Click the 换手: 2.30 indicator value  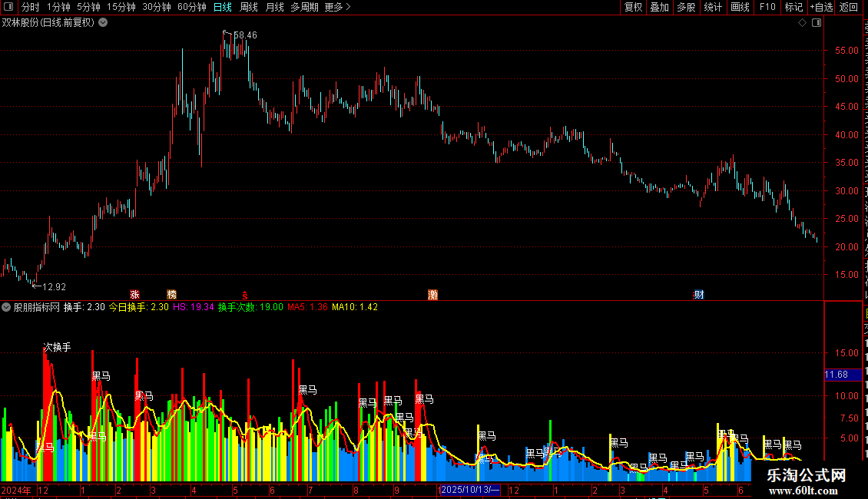tap(84, 307)
